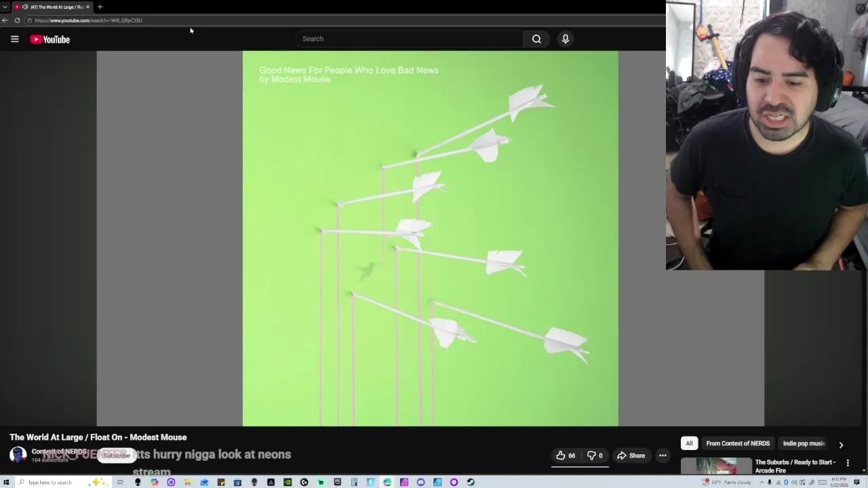The width and height of the screenshot is (868, 488).
Task: Reload the page with refresh icon
Action: pyautogui.click(x=17, y=20)
